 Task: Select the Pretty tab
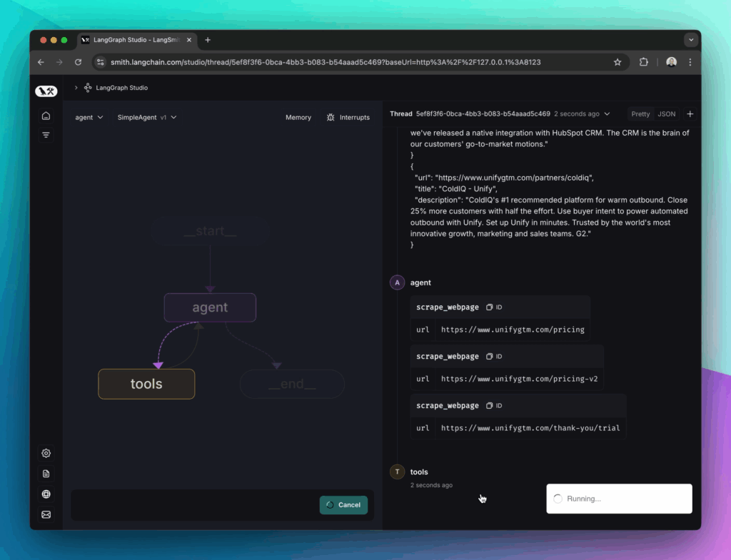640,113
